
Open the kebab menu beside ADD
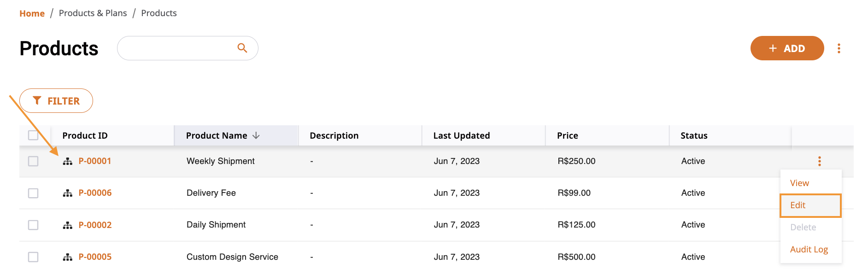click(839, 48)
